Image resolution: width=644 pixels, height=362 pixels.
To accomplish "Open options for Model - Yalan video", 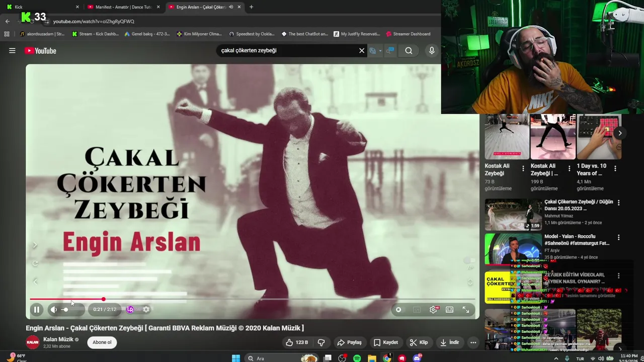I will [619, 237].
